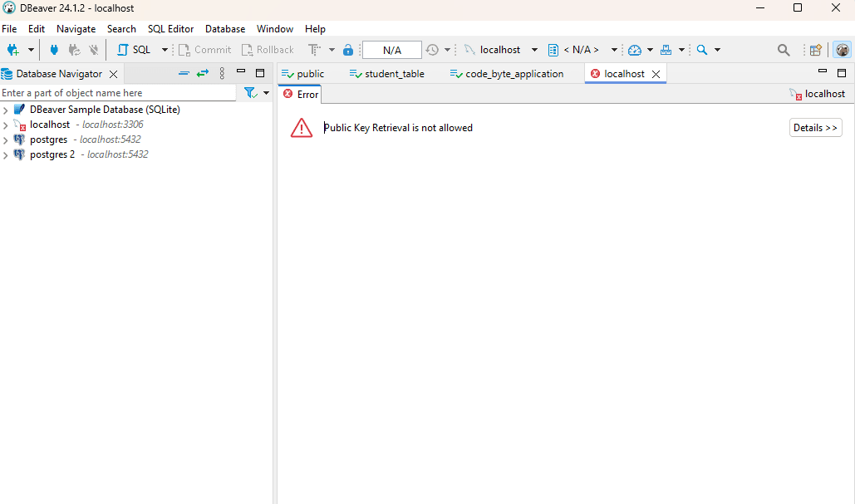This screenshot has width=855, height=504.
Task: Expand the postgres 2 connection node
Action: pyautogui.click(x=6, y=155)
